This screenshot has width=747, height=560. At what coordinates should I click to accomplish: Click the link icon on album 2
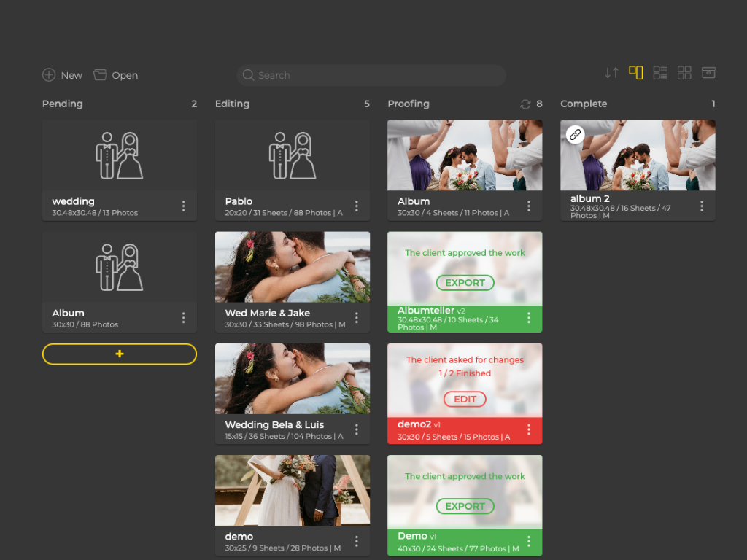pyautogui.click(x=575, y=135)
